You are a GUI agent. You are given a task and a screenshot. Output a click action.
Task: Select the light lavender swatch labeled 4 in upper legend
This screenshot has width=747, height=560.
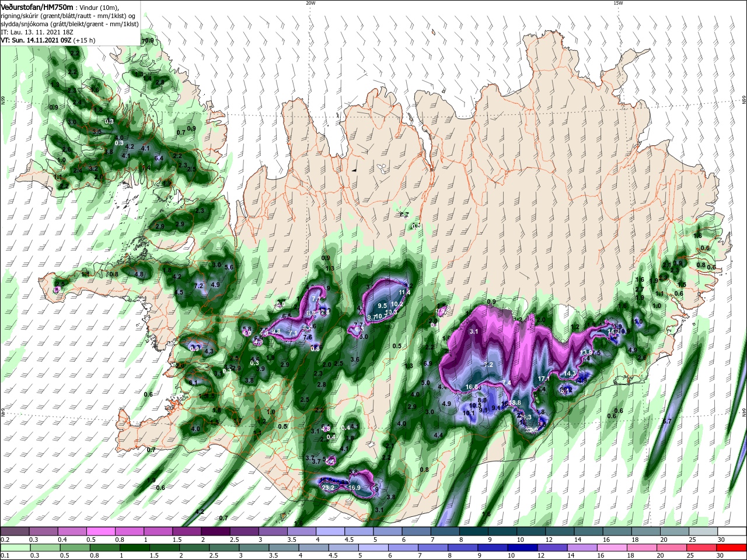330,531
